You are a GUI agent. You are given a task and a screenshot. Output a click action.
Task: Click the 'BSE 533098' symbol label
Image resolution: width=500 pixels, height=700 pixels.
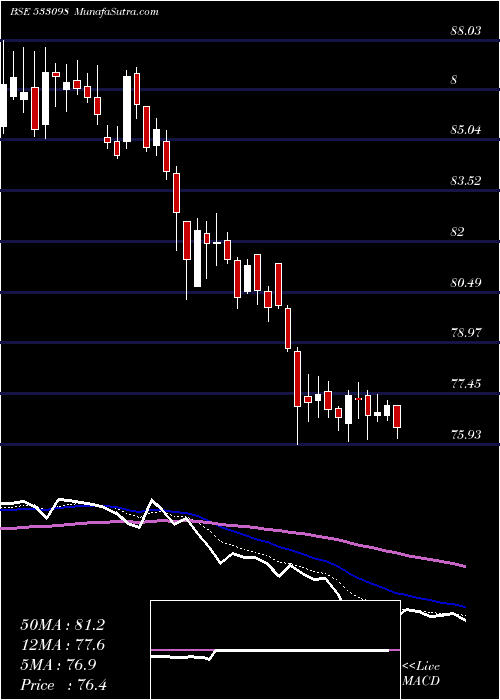[39, 12]
